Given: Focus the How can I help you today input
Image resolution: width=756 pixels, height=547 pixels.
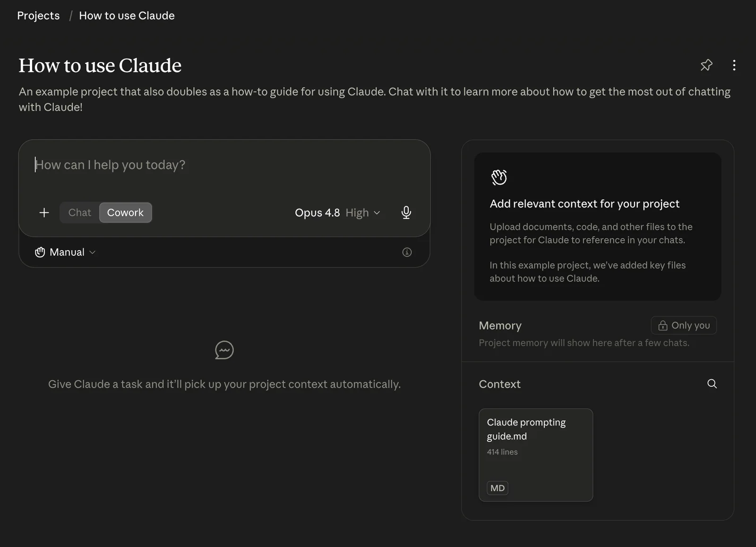Looking at the screenshot, I should 224,165.
